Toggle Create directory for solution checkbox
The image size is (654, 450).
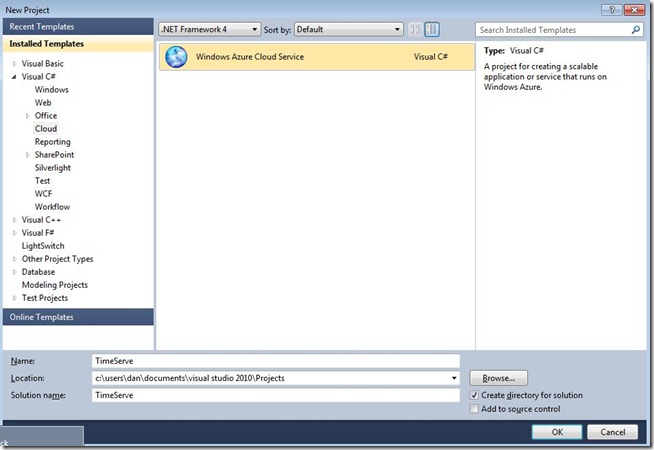(474, 395)
